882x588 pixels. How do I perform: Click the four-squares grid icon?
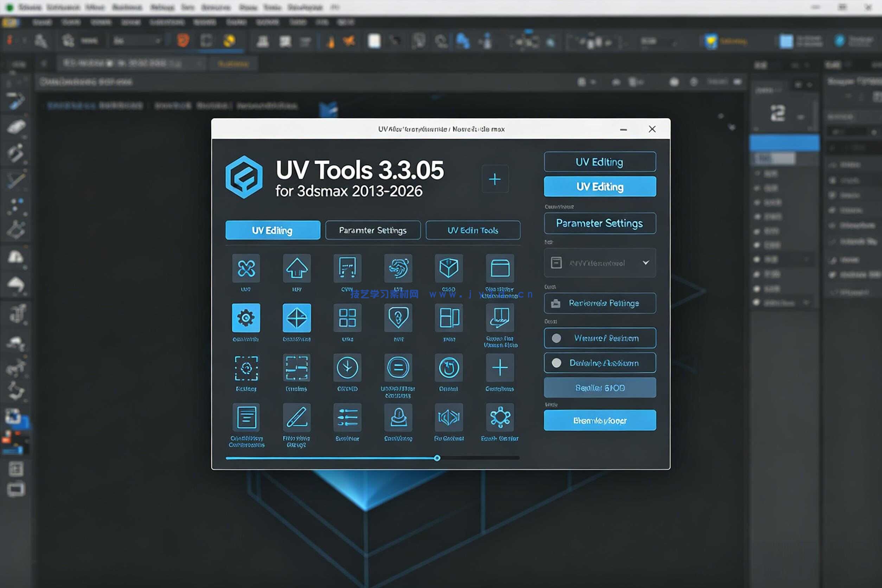tap(347, 318)
